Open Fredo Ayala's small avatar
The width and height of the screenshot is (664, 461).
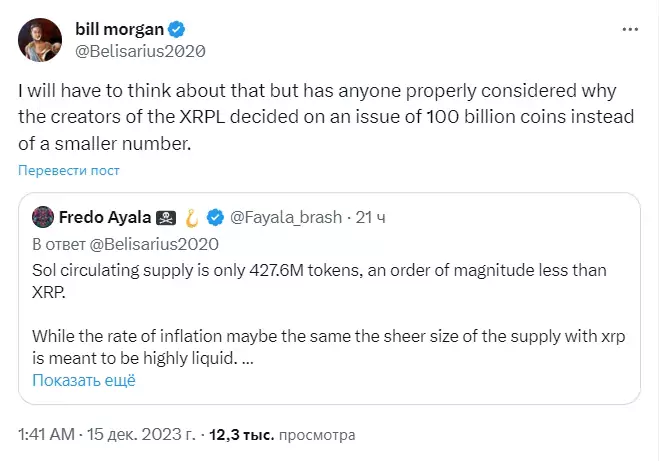pyautogui.click(x=43, y=217)
